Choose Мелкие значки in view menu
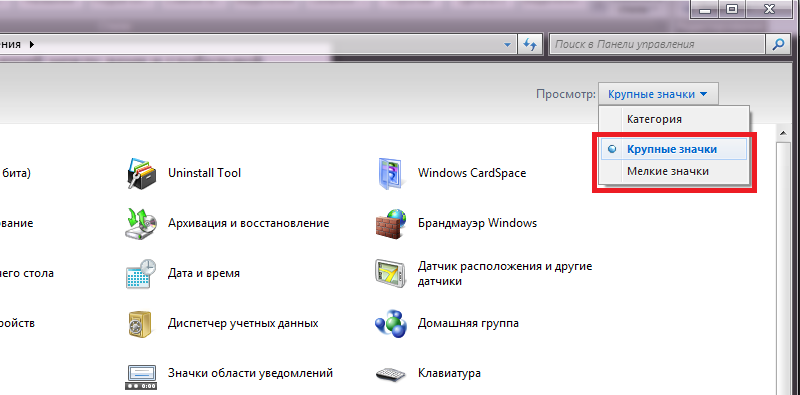The width and height of the screenshot is (800, 395). pos(673,171)
